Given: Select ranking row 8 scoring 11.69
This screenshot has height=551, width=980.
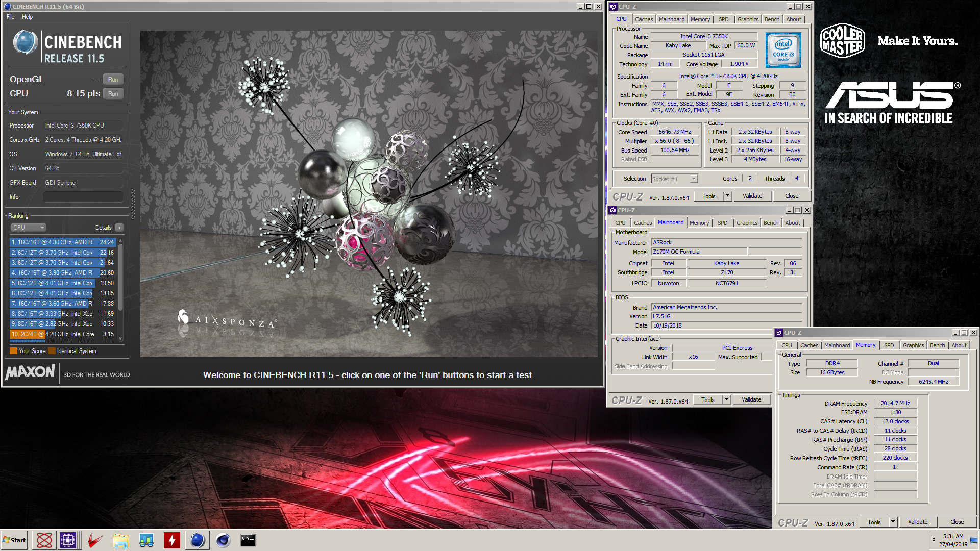Looking at the screenshot, I should tap(63, 314).
